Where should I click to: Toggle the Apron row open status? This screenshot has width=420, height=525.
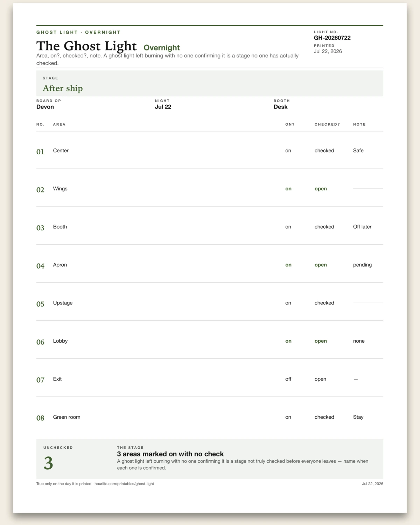pos(321,265)
